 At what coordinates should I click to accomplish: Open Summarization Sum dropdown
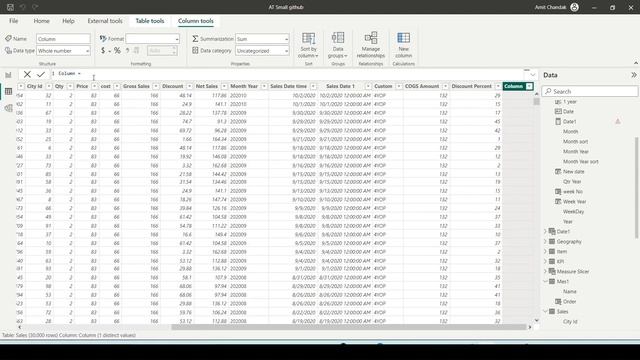(x=262, y=39)
